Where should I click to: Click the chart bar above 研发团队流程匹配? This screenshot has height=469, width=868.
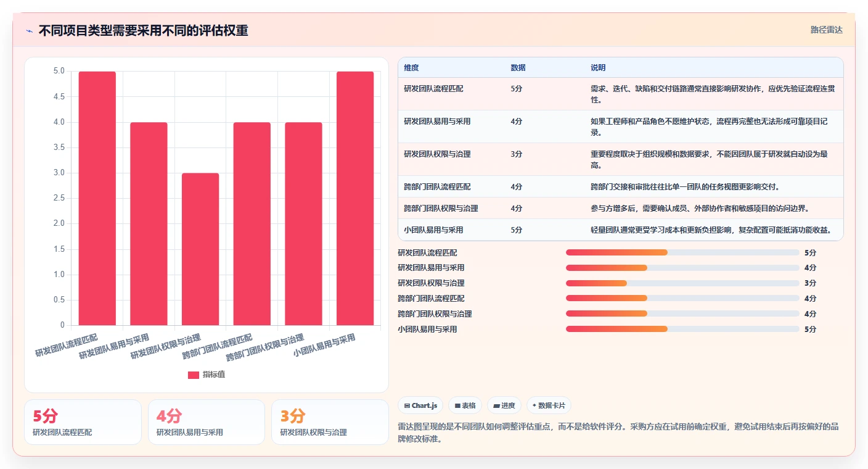(97, 198)
